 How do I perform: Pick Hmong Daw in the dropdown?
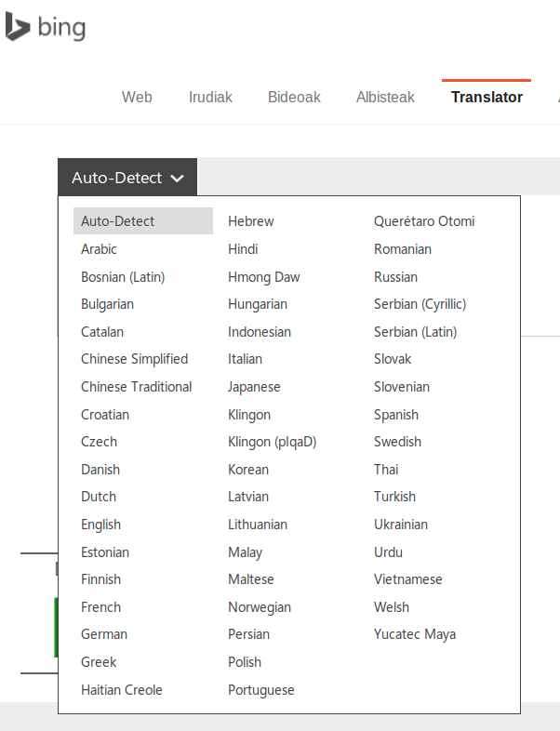(263, 277)
